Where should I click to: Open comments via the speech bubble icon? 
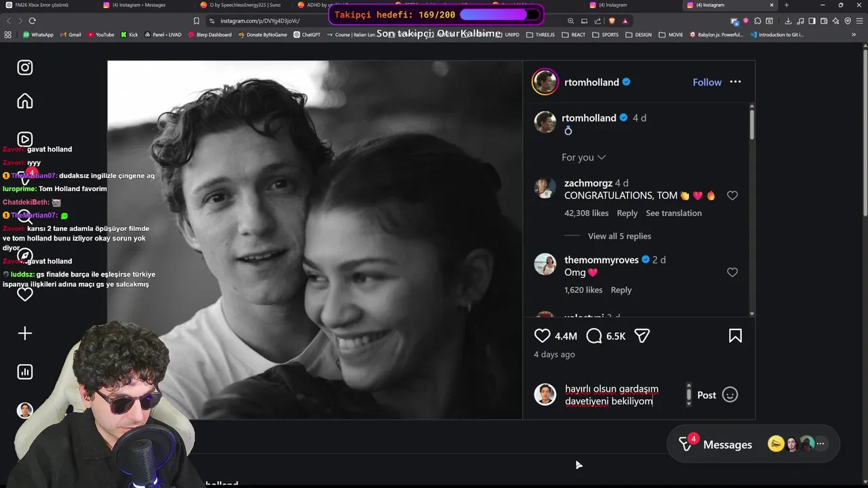pyautogui.click(x=594, y=335)
